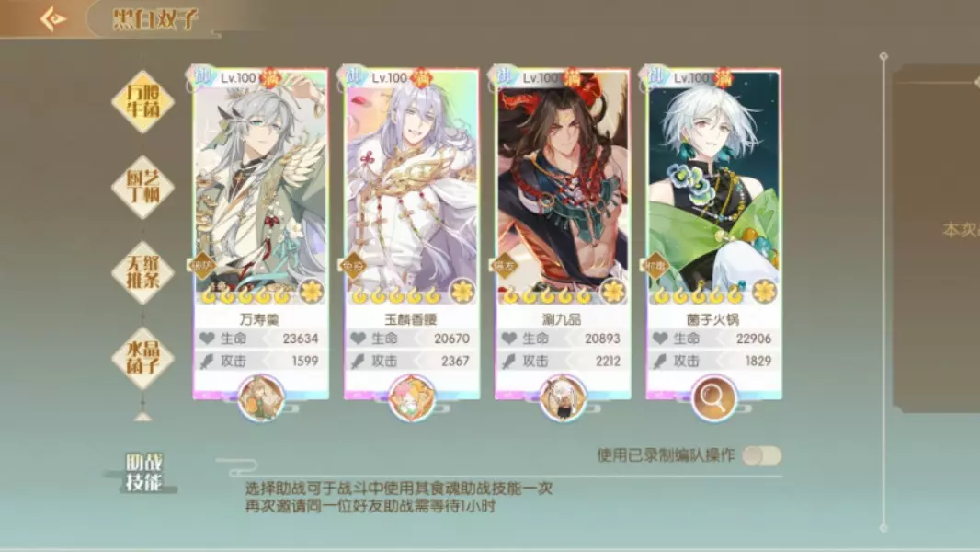Click the gold flower badge on 万寿羹
Image resolution: width=980 pixels, height=552 pixels.
pyautogui.click(x=311, y=292)
